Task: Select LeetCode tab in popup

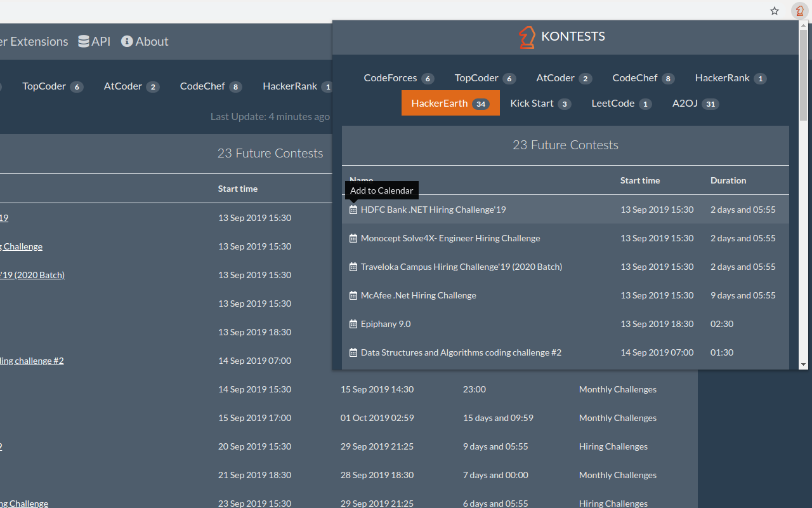Action: pos(622,103)
